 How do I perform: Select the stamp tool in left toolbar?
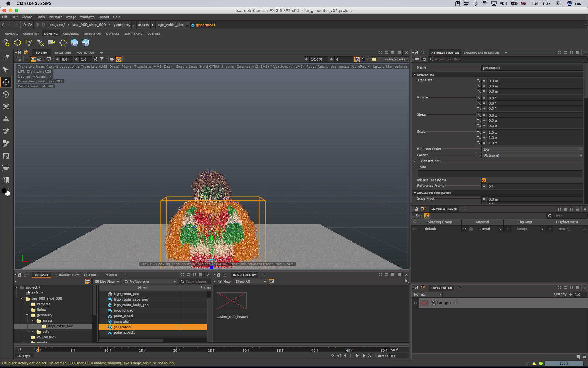(x=6, y=119)
